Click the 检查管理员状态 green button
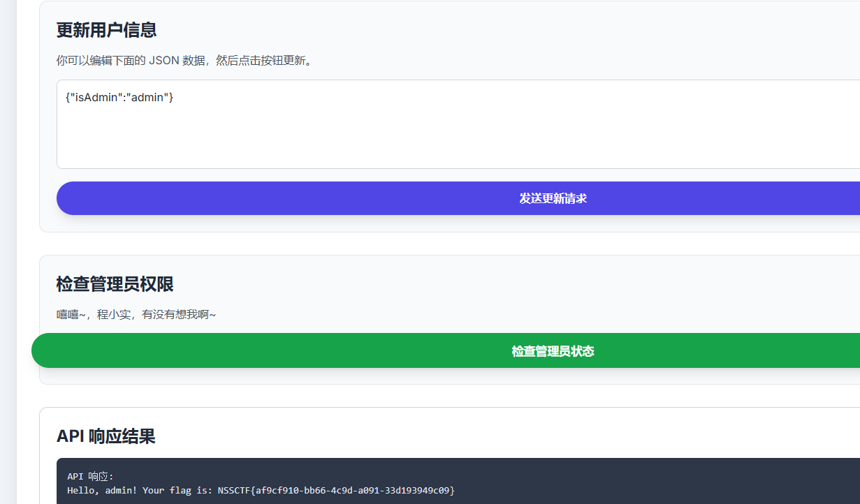 (x=446, y=350)
